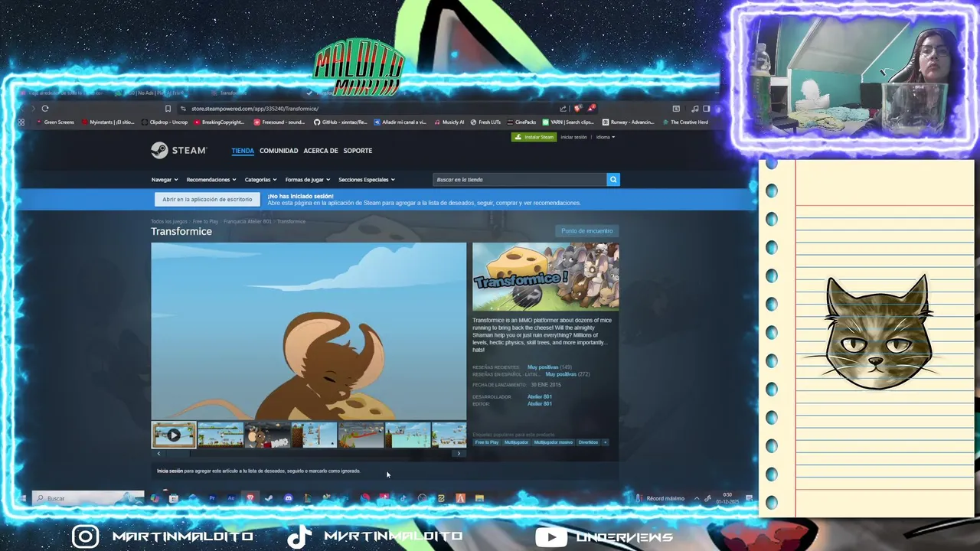Click the Windows taskbar Buscar search box
The image size is (980, 551).
(x=87, y=498)
